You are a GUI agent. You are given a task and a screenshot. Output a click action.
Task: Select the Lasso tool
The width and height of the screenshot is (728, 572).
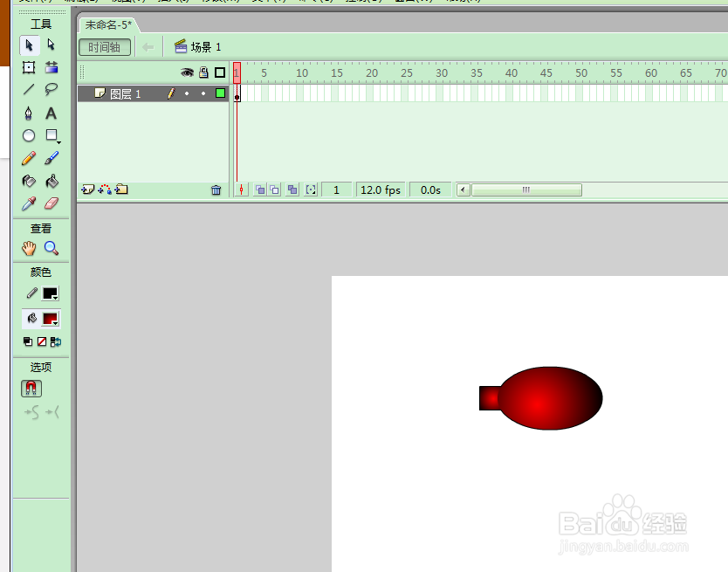click(x=52, y=89)
